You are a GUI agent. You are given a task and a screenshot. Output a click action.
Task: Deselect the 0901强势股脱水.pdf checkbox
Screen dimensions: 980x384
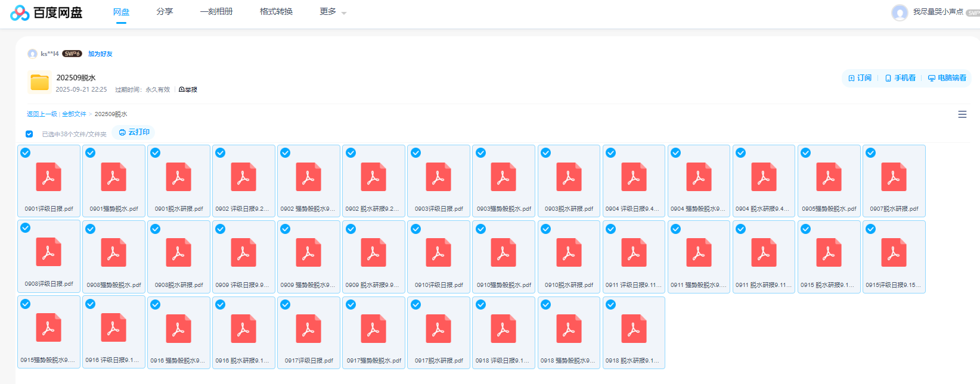tap(91, 153)
